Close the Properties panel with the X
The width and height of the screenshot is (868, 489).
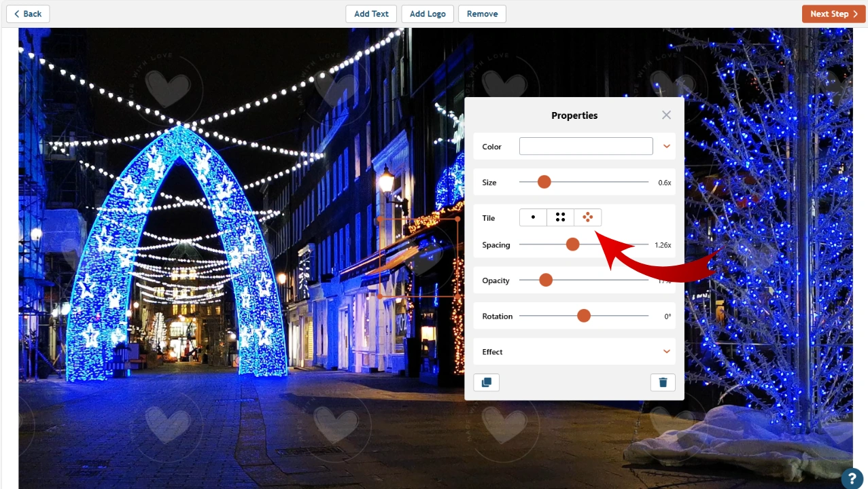666,115
